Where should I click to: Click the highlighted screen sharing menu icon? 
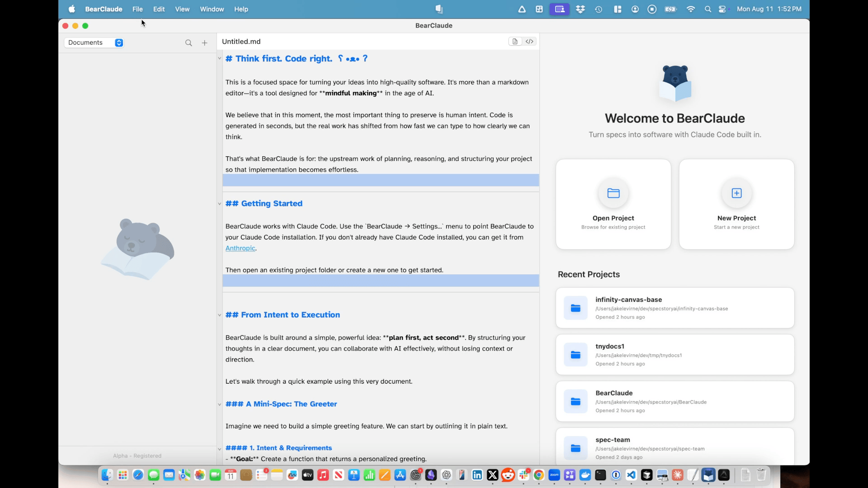[560, 9]
